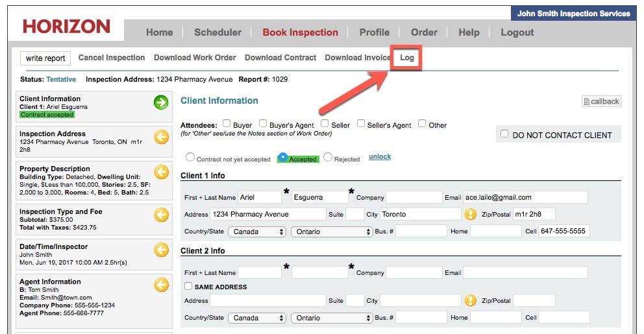Screen dimensions: 644x334
Task: Click the Client 1 Email input field
Action: click(525, 197)
